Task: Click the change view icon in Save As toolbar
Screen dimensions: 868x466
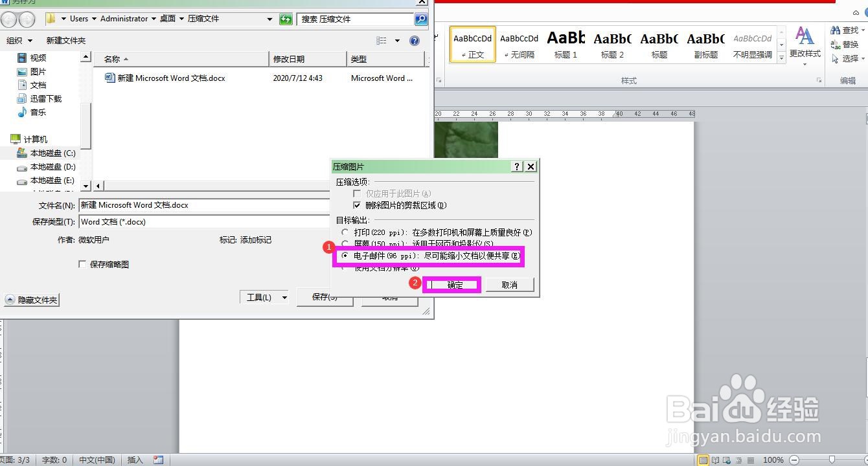Action: pos(382,41)
